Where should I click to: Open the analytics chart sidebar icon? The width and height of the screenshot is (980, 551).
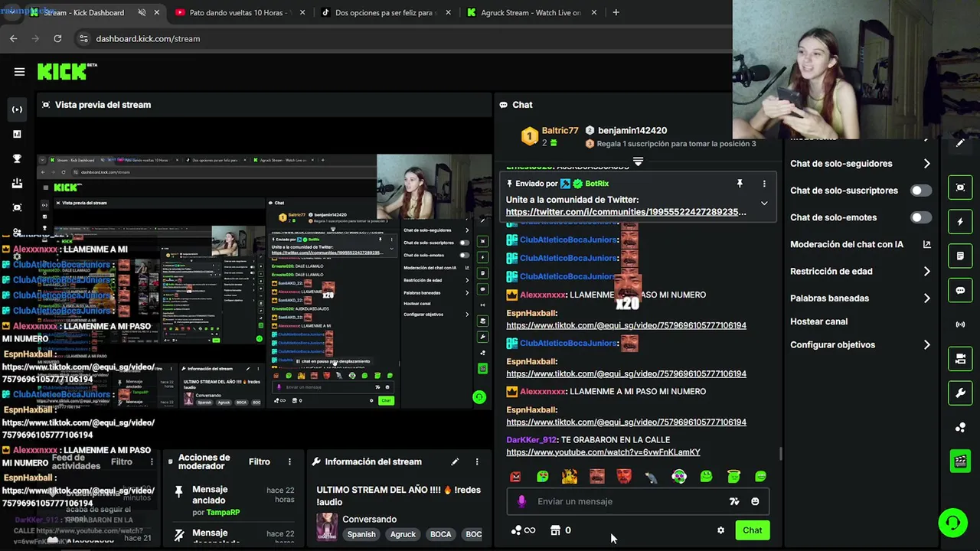pos(17,134)
